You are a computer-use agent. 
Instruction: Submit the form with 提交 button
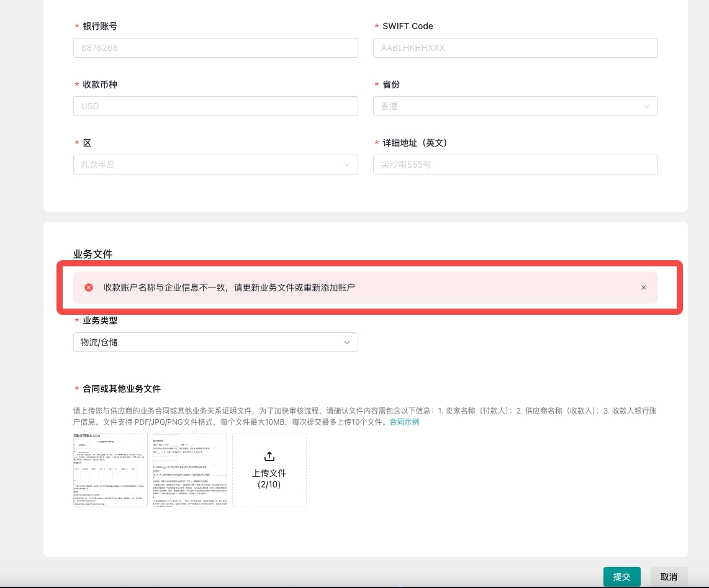[x=621, y=577]
